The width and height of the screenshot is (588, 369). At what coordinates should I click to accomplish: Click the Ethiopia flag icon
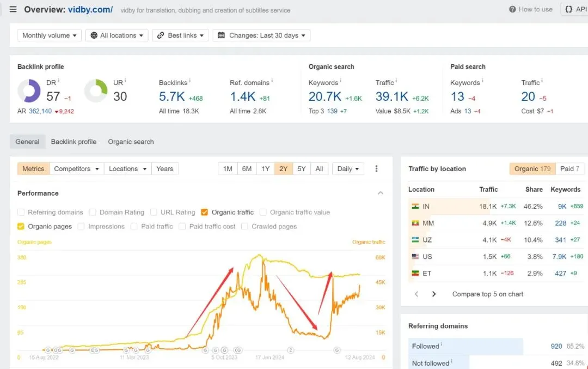[415, 273]
